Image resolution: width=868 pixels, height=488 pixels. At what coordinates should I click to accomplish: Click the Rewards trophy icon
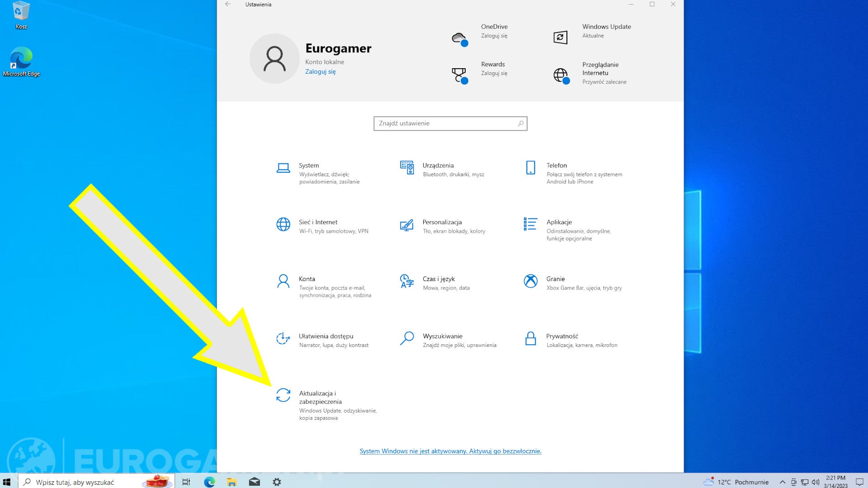click(x=459, y=75)
